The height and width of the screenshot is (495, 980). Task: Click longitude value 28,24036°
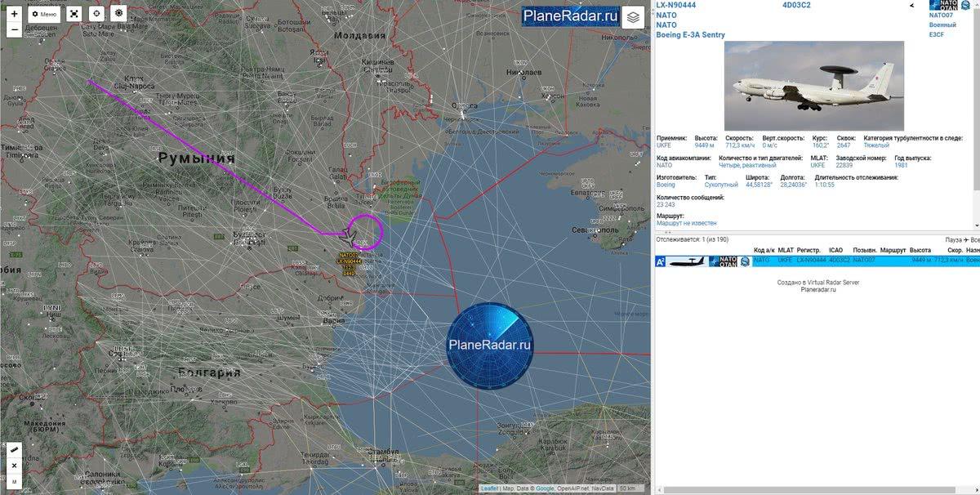pos(794,185)
